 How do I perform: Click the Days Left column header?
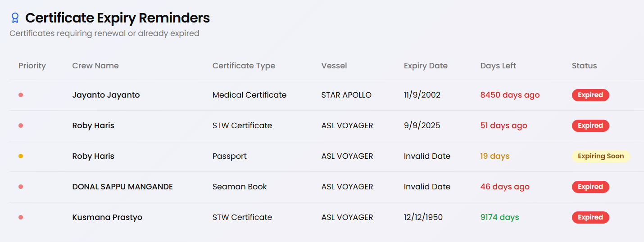(498, 66)
